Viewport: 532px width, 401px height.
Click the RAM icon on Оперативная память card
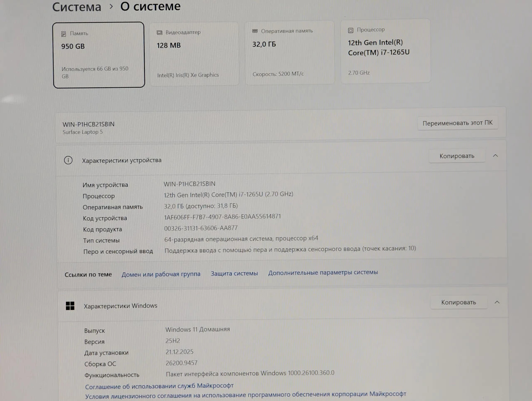(x=255, y=31)
